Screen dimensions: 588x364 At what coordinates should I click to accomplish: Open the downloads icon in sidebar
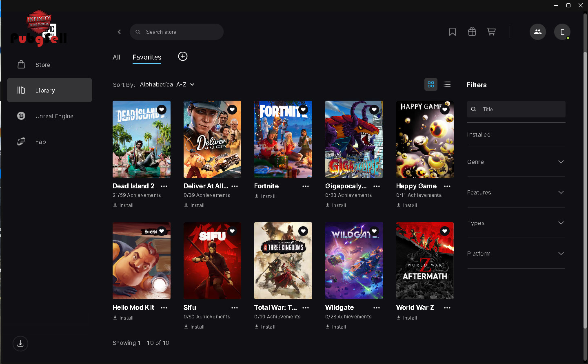(x=20, y=344)
